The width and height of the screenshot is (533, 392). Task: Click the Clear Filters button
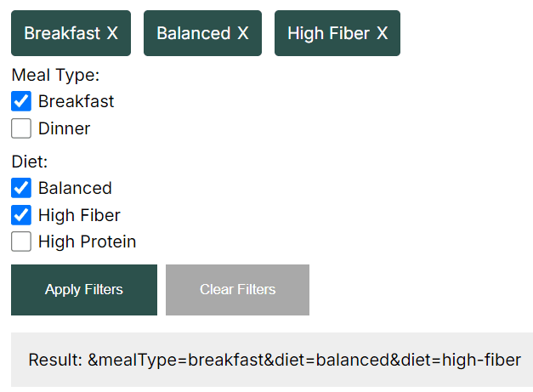coord(238,290)
